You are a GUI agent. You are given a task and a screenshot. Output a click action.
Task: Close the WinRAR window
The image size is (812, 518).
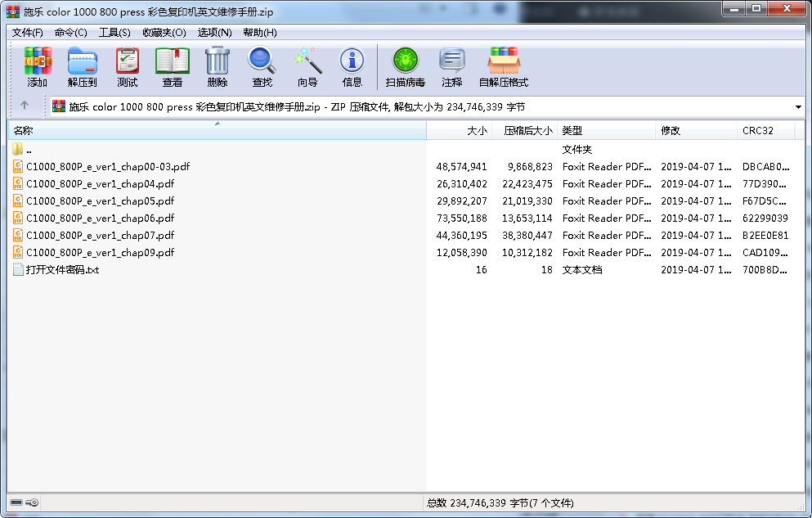point(786,9)
